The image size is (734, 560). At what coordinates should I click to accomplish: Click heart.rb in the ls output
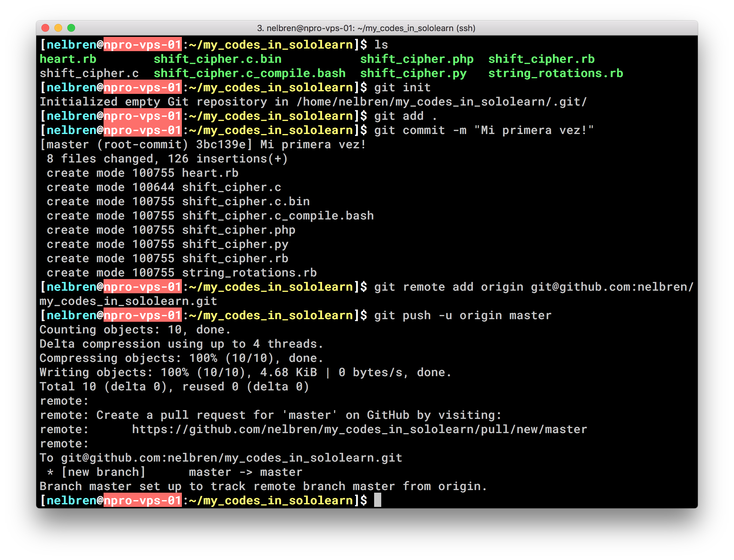68,59
